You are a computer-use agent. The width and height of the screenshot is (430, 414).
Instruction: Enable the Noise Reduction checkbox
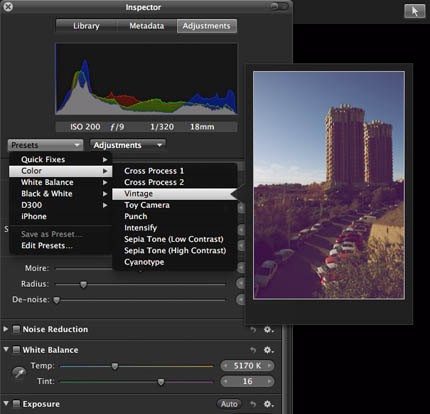(16, 329)
